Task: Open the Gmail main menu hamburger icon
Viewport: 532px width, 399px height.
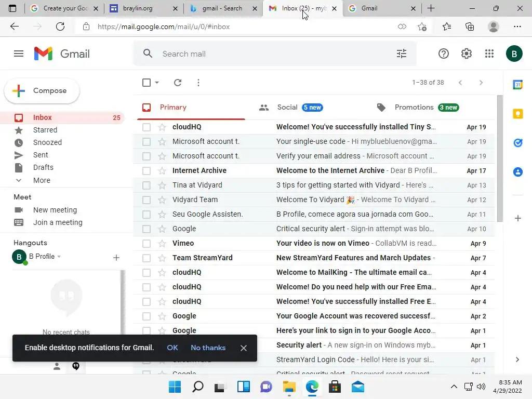Action: coord(19,54)
